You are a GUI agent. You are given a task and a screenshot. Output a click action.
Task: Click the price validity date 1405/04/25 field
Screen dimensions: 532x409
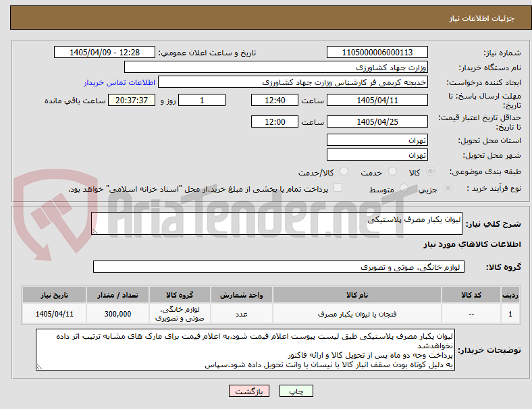click(377, 121)
